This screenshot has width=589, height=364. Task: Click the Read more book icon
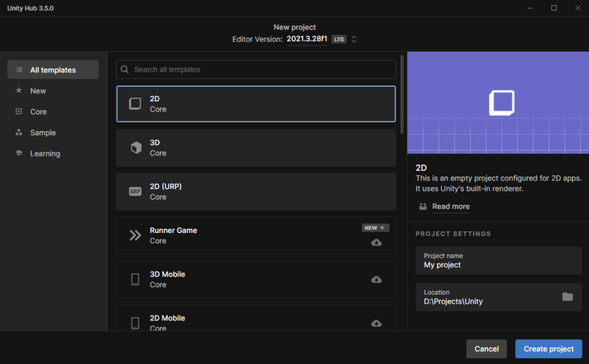[423, 206]
